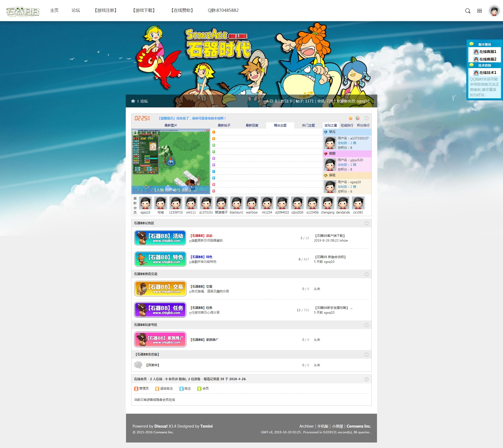Collapse the 石器BB资讯交流 section
The width and height of the screenshot is (503, 448).
tap(367, 274)
